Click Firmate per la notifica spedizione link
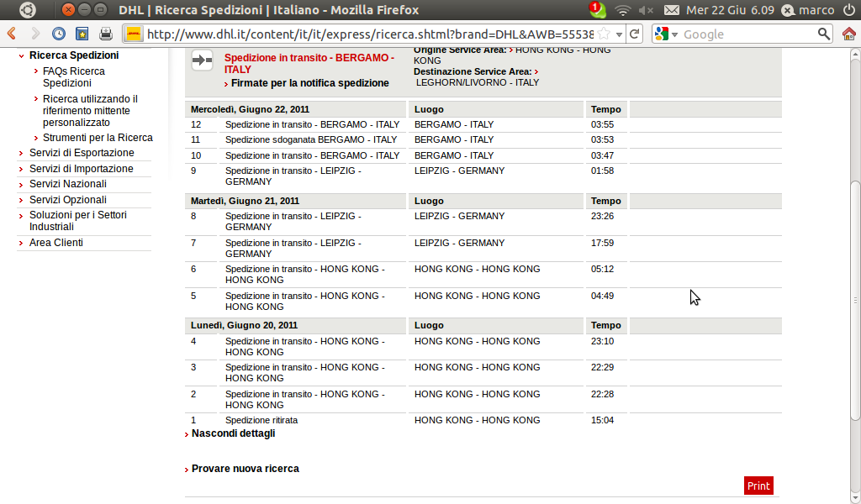Screen dimensions: 861x504 (x=309, y=83)
